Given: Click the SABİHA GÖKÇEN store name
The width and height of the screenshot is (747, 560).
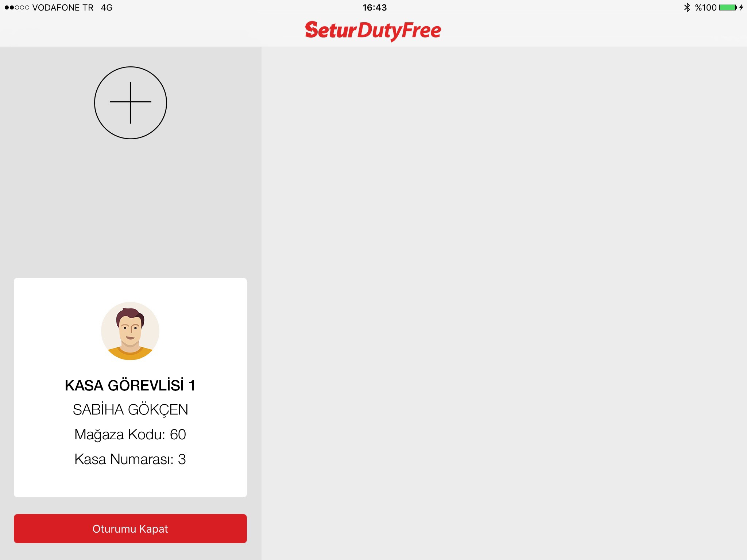Looking at the screenshot, I should (130, 409).
